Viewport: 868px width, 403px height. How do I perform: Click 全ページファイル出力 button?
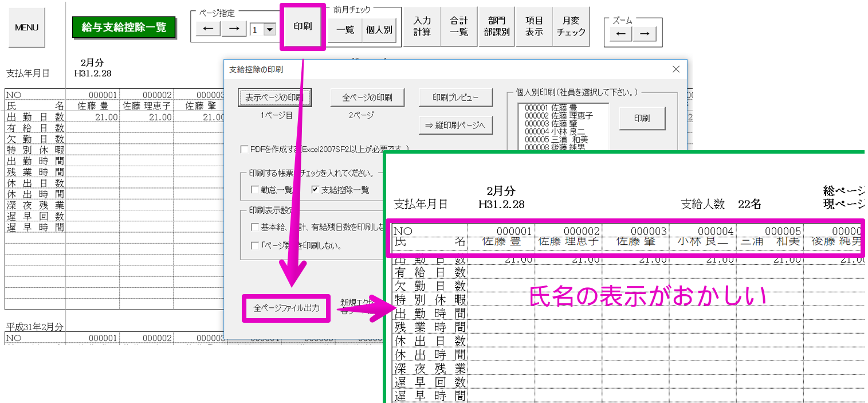(286, 309)
